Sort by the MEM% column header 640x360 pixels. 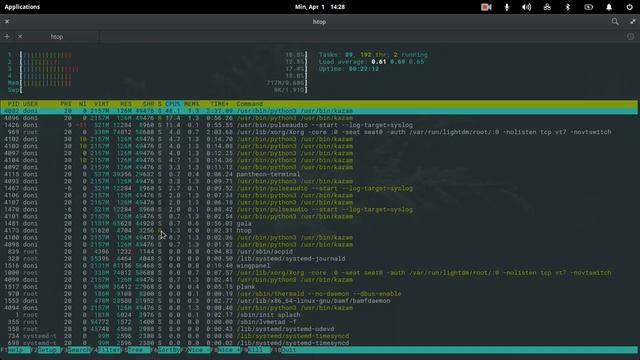click(192, 104)
